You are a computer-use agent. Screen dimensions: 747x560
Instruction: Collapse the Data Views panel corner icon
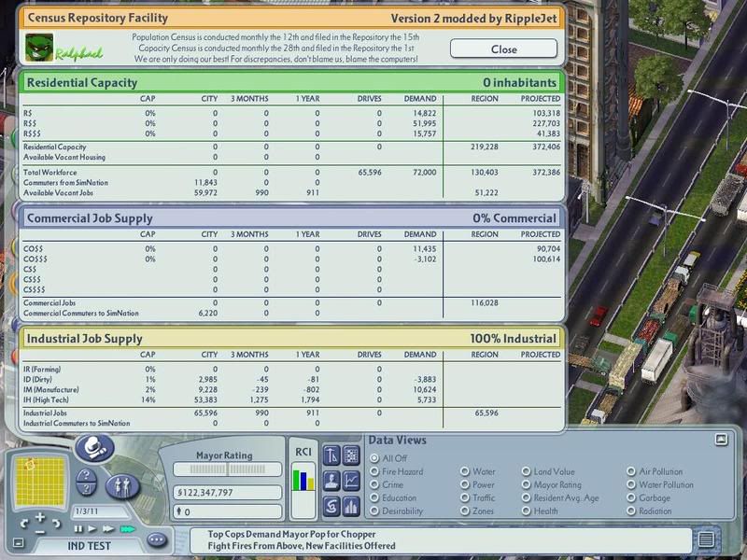(721, 440)
